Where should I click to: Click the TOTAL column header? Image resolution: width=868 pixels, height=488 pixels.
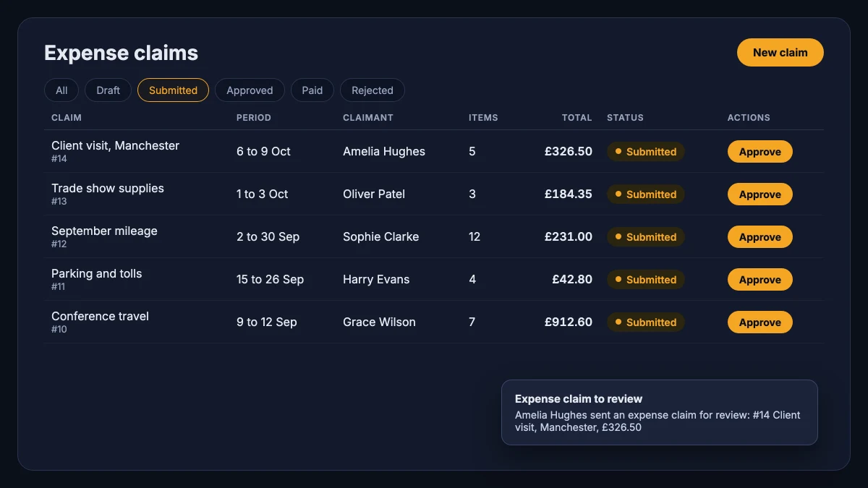click(577, 117)
